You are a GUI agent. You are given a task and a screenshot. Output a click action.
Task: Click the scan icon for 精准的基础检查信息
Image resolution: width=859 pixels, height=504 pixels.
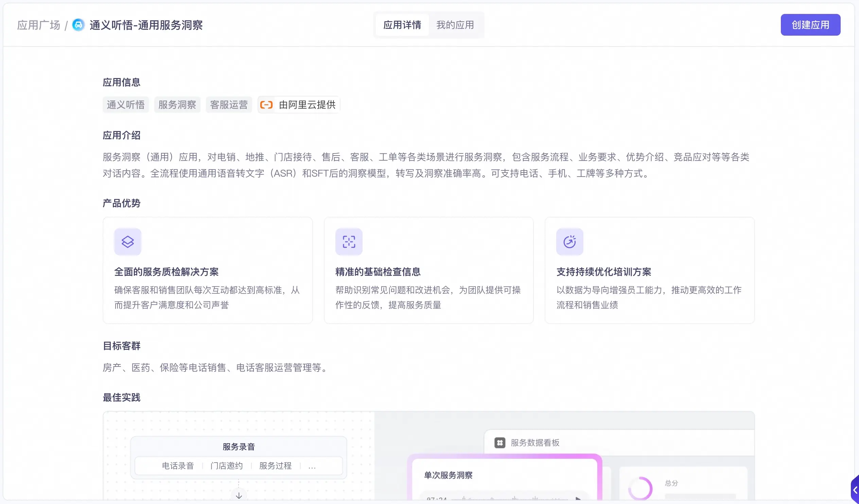coord(349,241)
